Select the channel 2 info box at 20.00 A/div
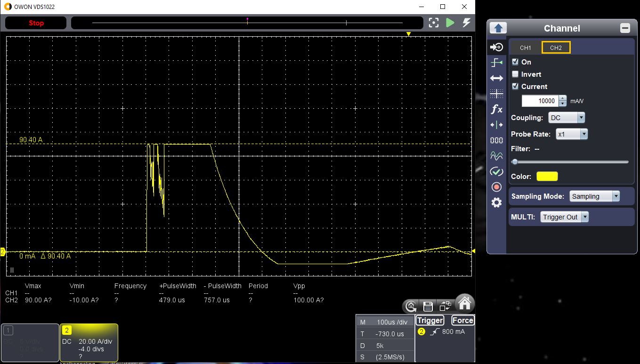The width and height of the screenshot is (640, 364). (89, 343)
